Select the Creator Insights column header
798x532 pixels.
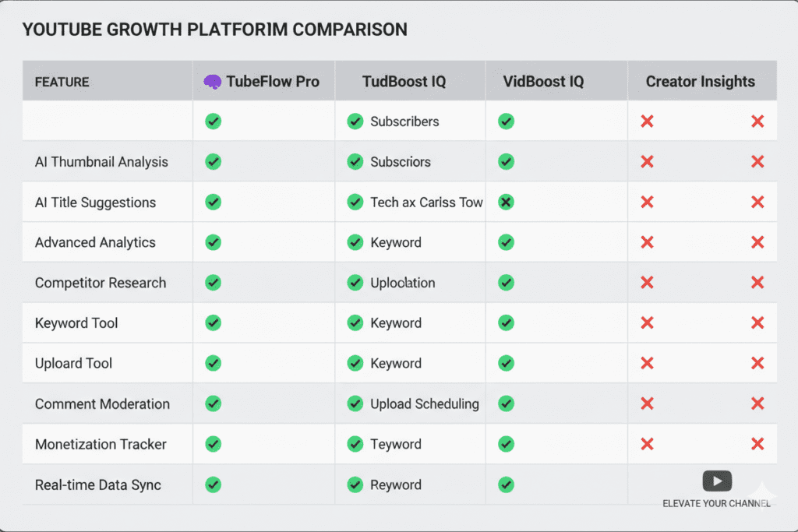coord(701,82)
